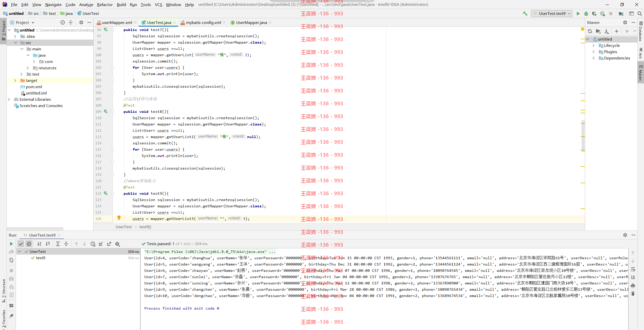
Task: Run with coverage icon in toolbar
Action: 594,14
